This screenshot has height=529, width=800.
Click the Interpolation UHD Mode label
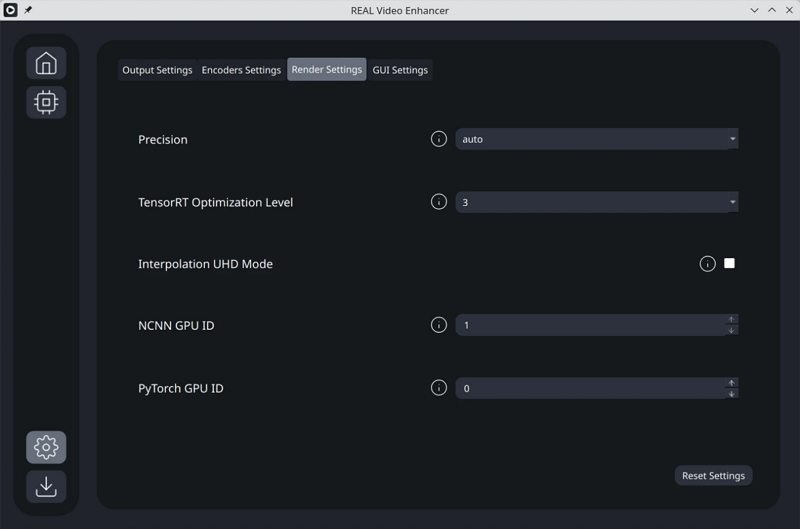click(205, 264)
